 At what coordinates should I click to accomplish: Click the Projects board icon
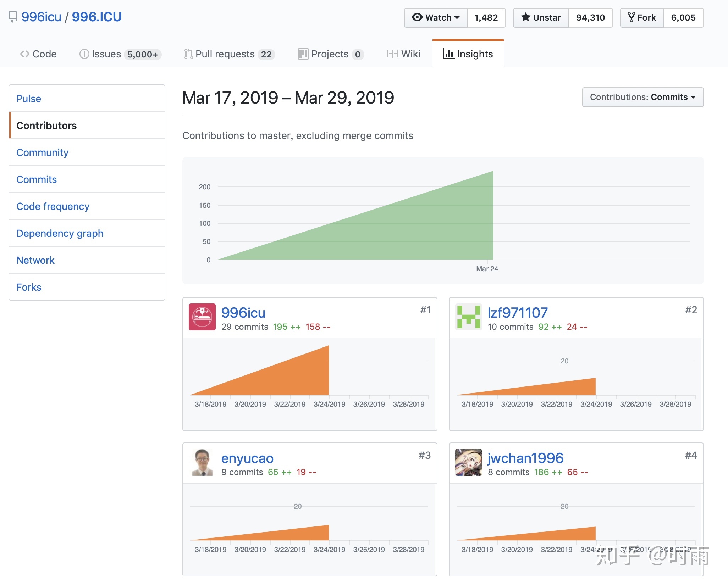pyautogui.click(x=303, y=54)
